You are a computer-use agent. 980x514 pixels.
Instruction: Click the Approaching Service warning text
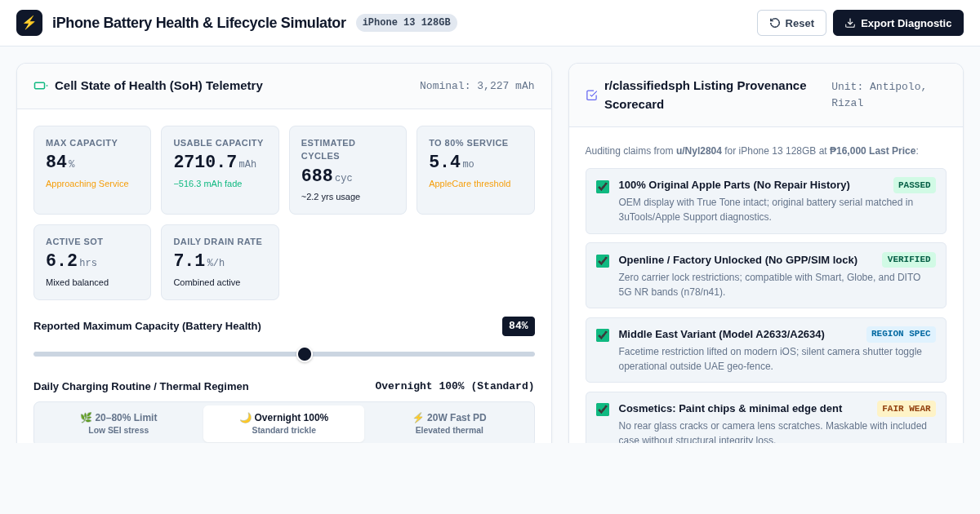pyautogui.click(x=87, y=184)
